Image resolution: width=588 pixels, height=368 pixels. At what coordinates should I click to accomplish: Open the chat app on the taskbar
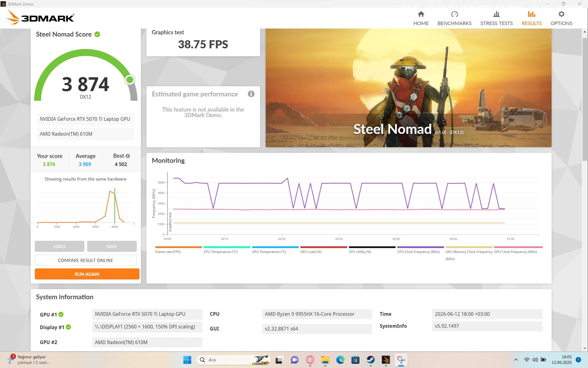click(294, 360)
